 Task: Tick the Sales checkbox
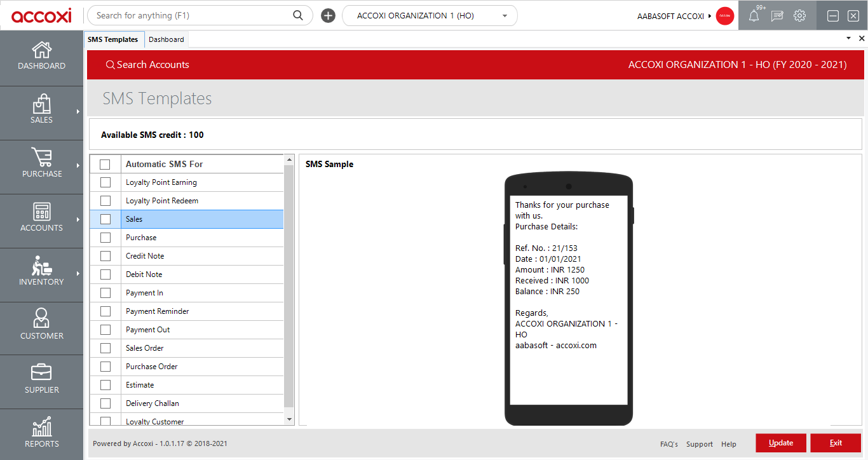[x=105, y=219]
